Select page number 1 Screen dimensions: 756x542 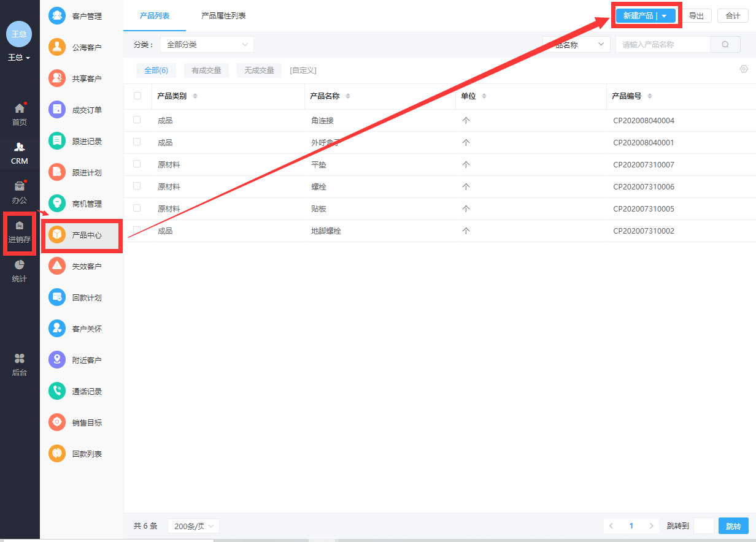click(x=631, y=526)
